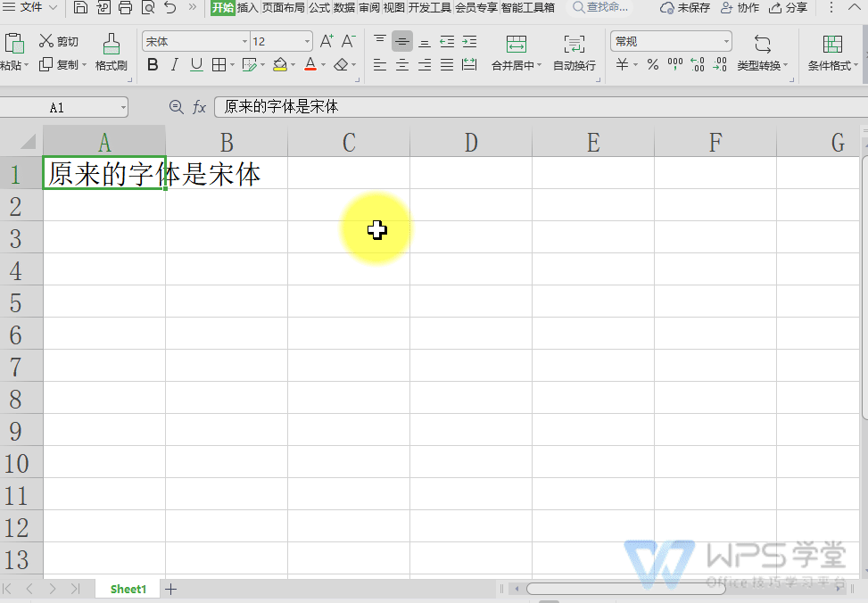Click the 未保存 (Unsaved) cloud button

685,8
